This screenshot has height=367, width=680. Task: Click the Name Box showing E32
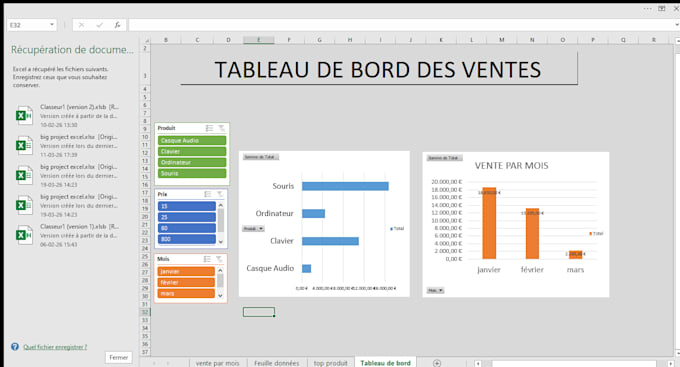pyautogui.click(x=28, y=25)
